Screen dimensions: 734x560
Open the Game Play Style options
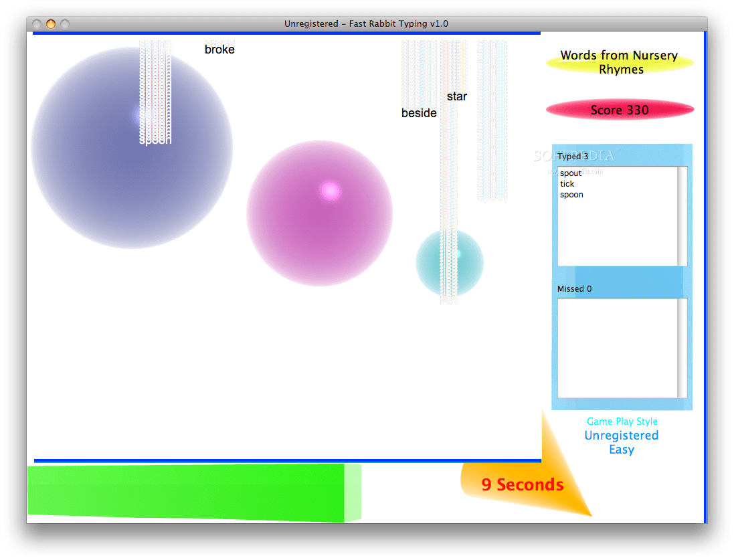coord(621,421)
